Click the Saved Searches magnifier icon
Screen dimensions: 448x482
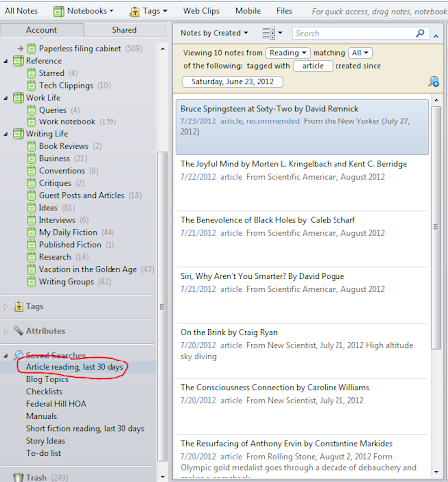coord(19,355)
